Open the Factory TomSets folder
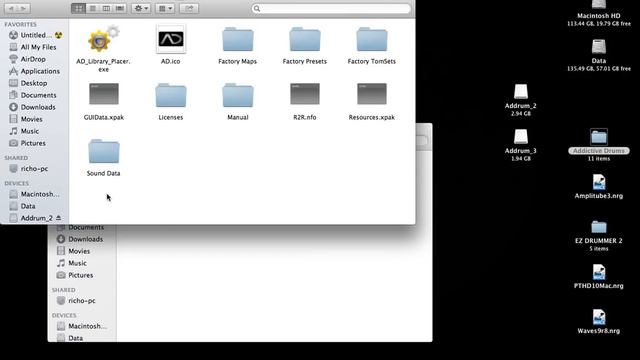 tap(371, 40)
